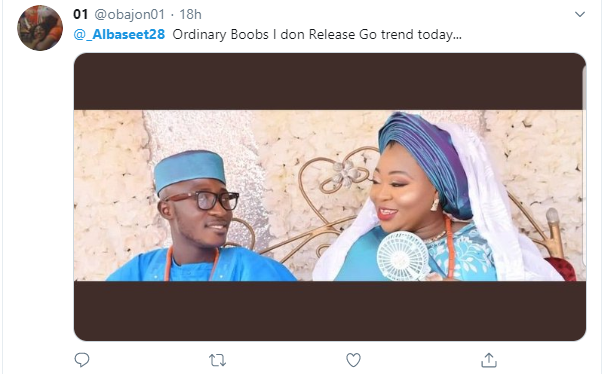Screen dimensions: 603x374
Task: Click the dark bottom letterbox of the media
Action: [330, 311]
